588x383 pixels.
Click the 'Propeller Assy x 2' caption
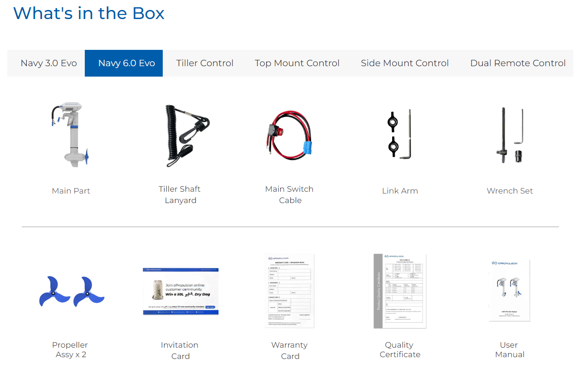70,349
